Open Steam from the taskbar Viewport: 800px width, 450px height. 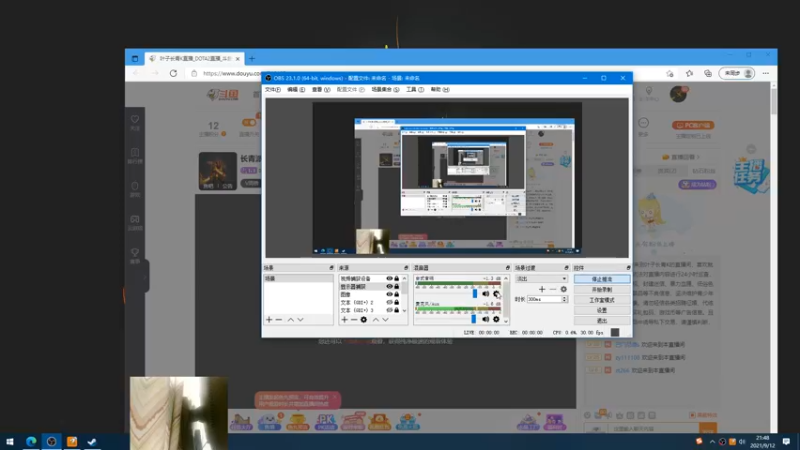pos(92,441)
